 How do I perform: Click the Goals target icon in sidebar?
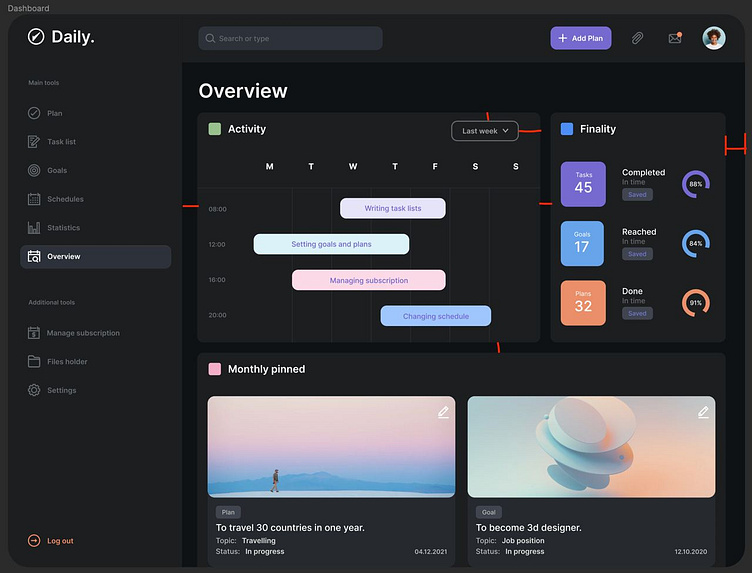[34, 171]
